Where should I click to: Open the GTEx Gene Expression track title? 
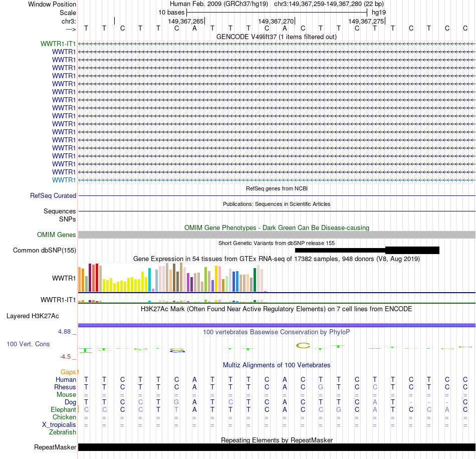point(277,259)
